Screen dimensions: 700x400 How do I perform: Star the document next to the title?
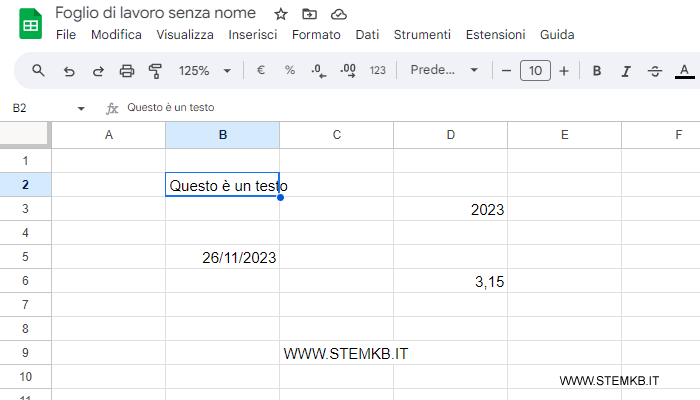281,14
